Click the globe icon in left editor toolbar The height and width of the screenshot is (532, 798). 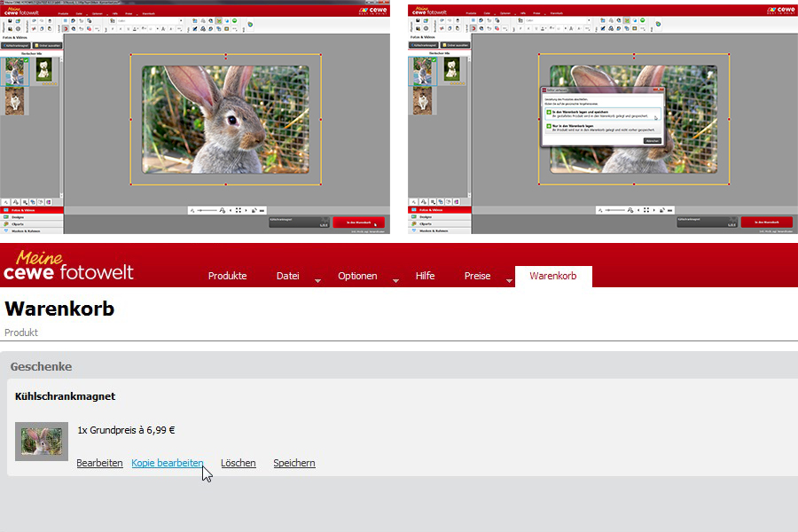click(250, 24)
